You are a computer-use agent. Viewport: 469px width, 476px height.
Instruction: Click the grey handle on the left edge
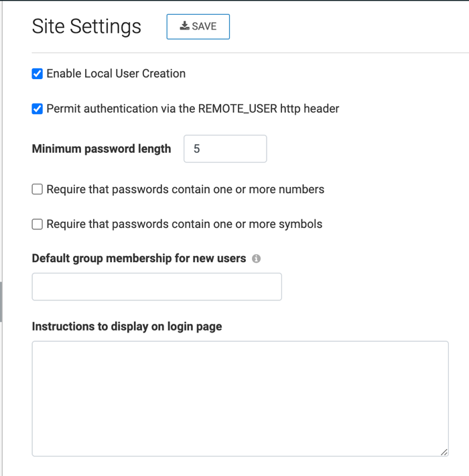pyautogui.click(x=1, y=302)
